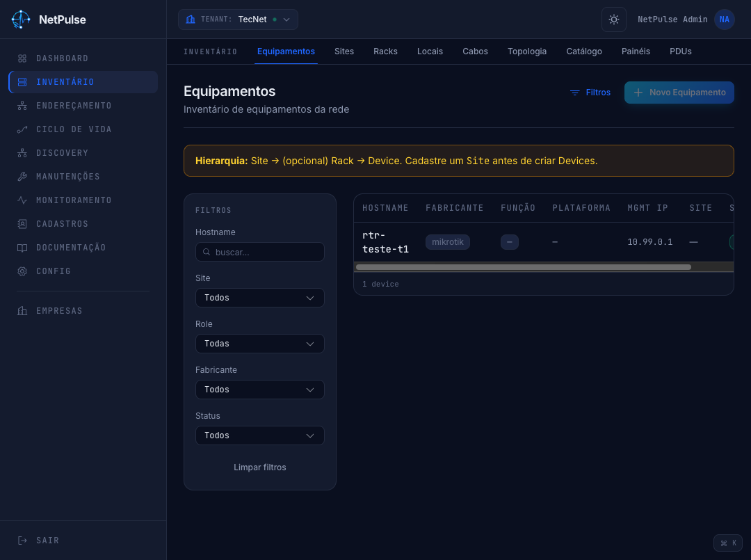
Task: Click the Hostname search input
Action: (260, 252)
